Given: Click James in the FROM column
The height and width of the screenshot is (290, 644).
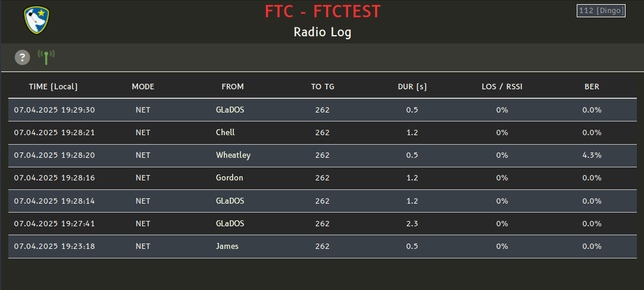Looking at the screenshot, I should pos(227,247).
